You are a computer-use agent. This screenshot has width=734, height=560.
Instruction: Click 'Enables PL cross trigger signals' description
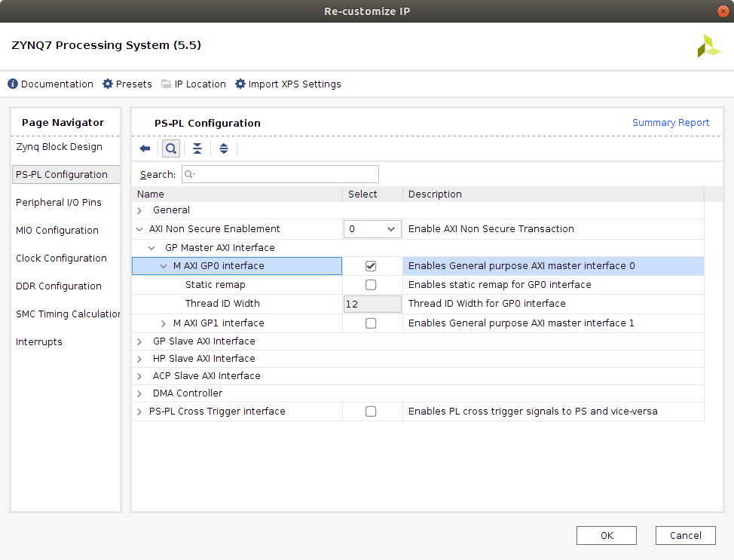[x=533, y=411]
